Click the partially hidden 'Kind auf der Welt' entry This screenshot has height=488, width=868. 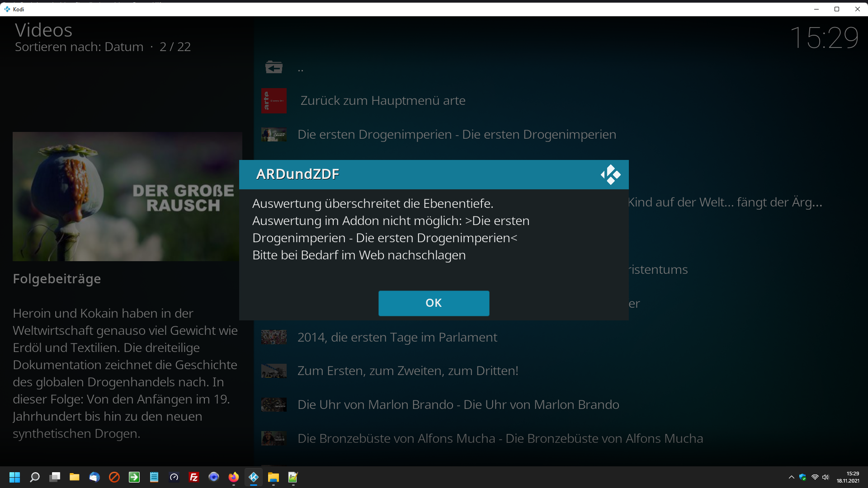[725, 202]
